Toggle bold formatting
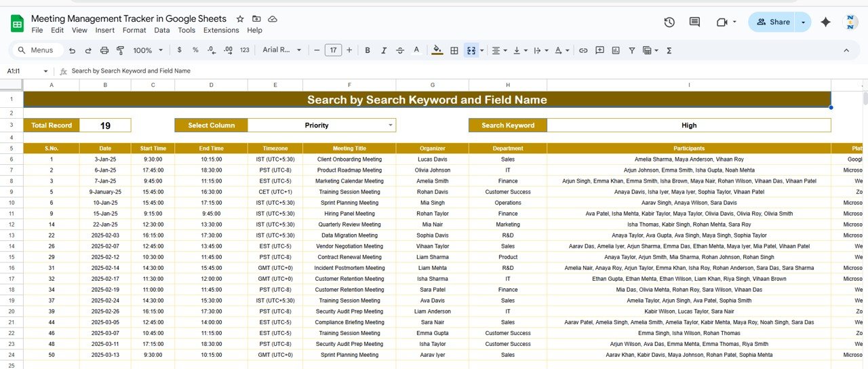The image size is (868, 369). tap(368, 50)
